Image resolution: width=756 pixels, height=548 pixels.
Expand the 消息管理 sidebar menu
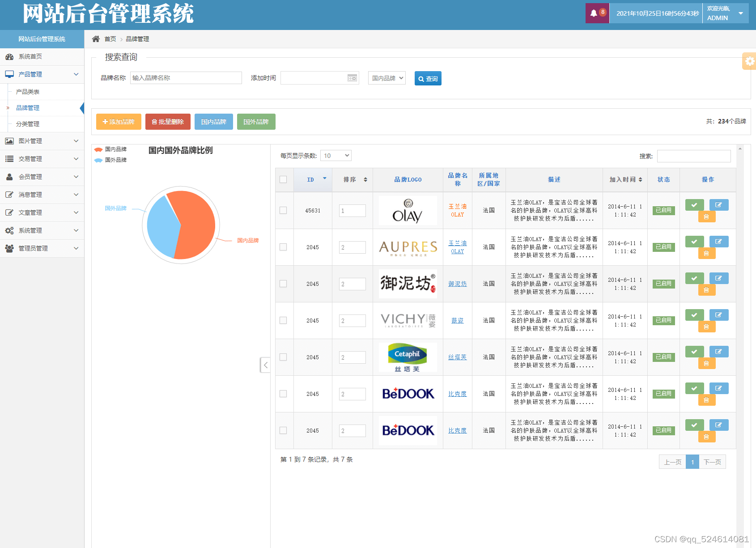click(x=42, y=195)
